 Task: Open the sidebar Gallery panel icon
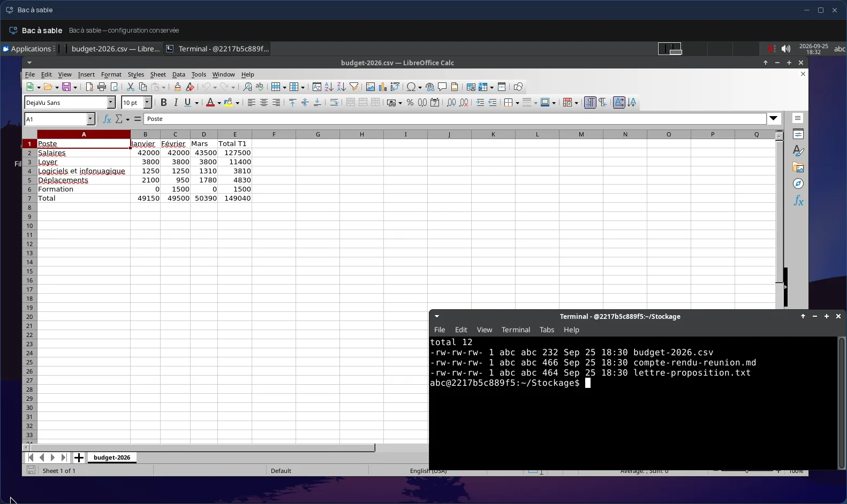(x=798, y=167)
